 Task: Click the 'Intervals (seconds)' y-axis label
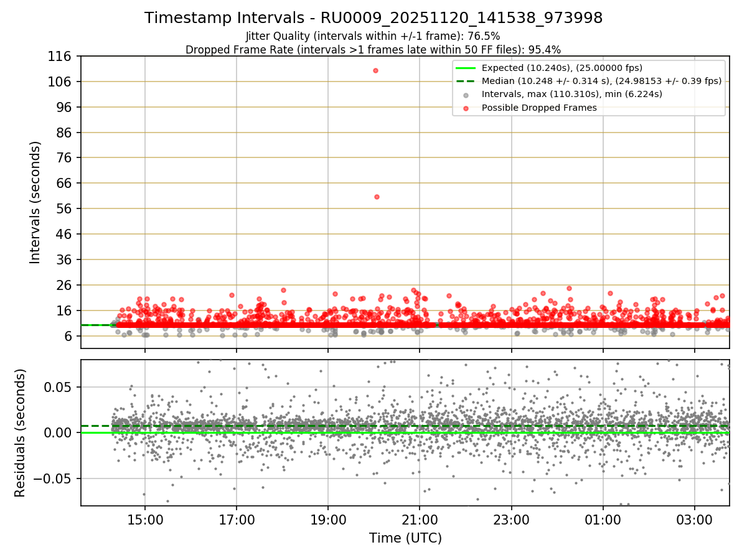[x=35, y=202]
